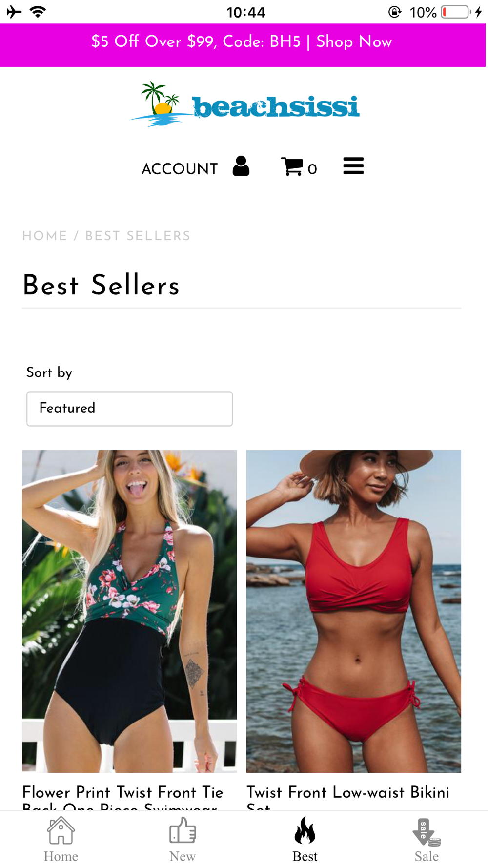Screen dimensions: 488x868
Task: Open Flower Print Twist Front product title
Action: tap(123, 797)
